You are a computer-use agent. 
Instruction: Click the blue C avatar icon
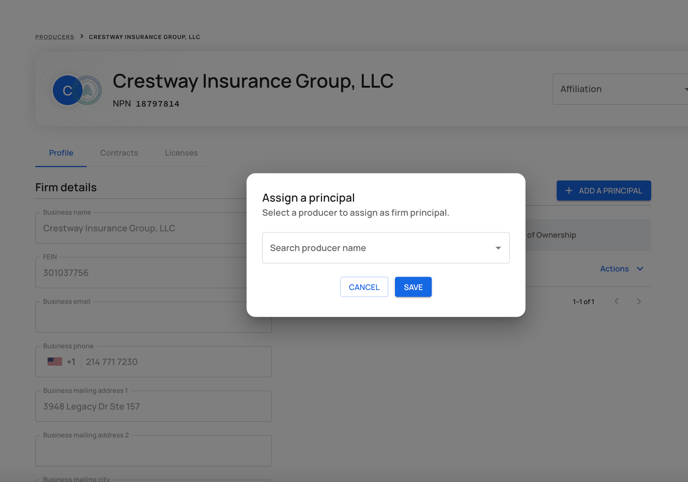click(x=67, y=90)
